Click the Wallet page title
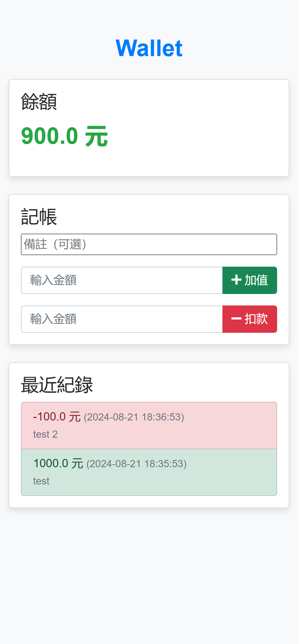The width and height of the screenshot is (298, 644). click(x=149, y=48)
